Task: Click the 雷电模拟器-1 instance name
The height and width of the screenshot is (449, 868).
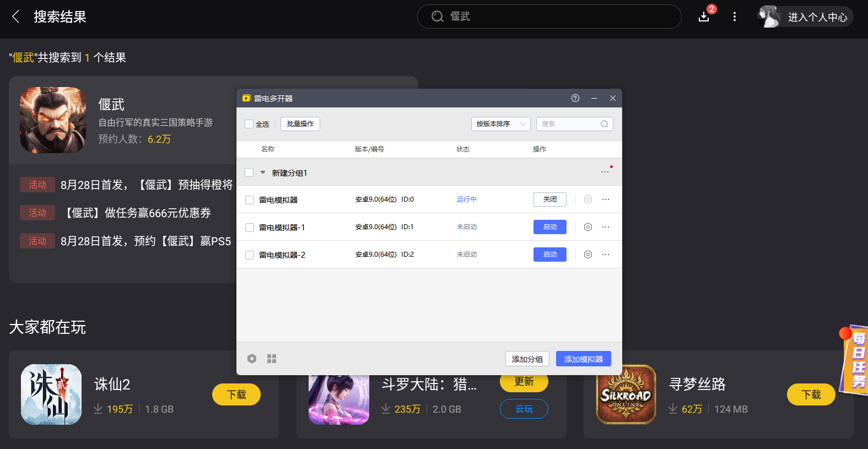Action: pos(282,228)
